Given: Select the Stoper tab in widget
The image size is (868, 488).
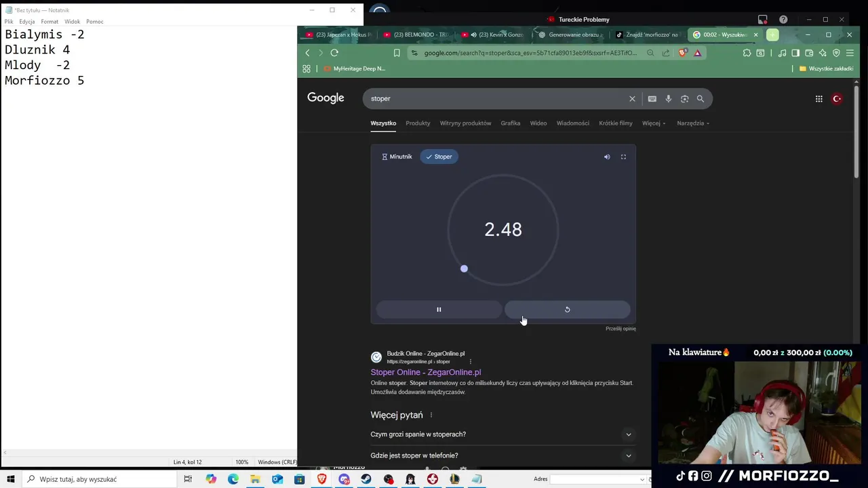Looking at the screenshot, I should tap(439, 157).
